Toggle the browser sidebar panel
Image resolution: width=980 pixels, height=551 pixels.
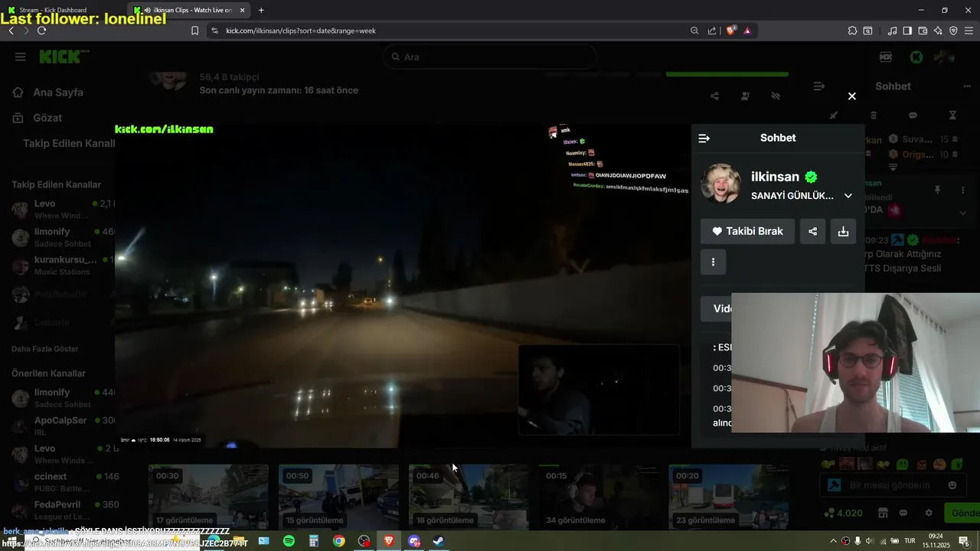point(907,31)
